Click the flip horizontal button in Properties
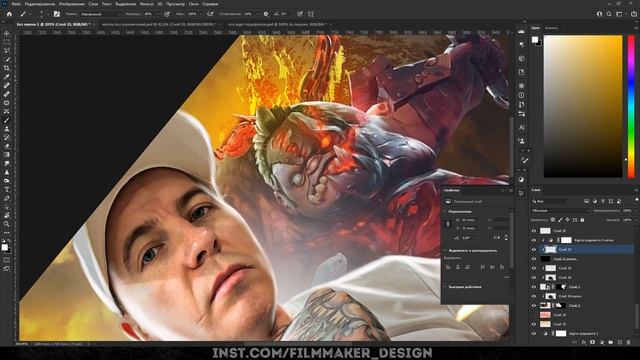Screen dimensions: 640x360 pyautogui.click(x=497, y=238)
